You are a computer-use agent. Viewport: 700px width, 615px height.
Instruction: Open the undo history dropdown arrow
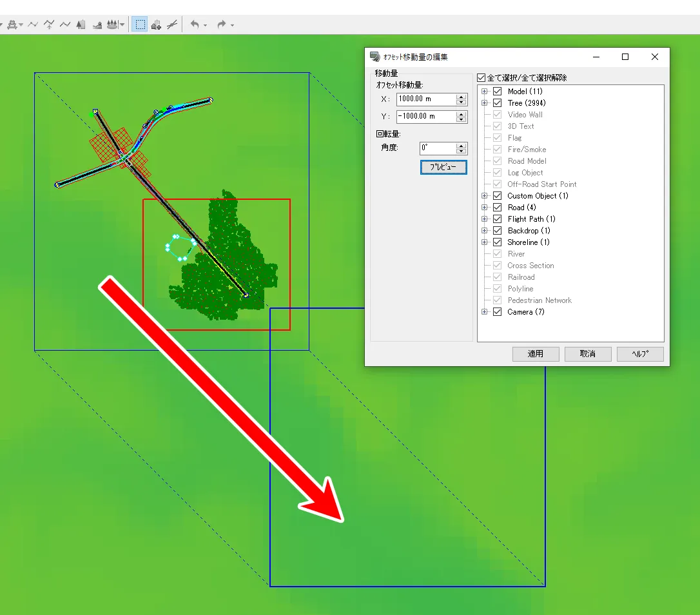(x=205, y=25)
